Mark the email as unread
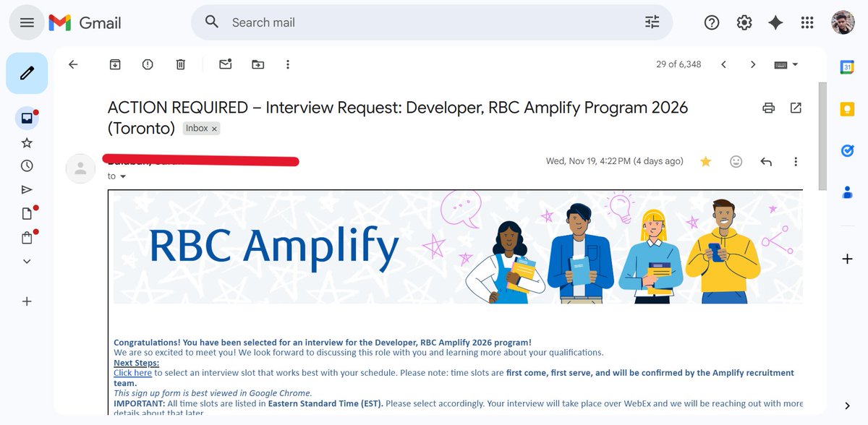This screenshot has width=868, height=425. (x=226, y=64)
